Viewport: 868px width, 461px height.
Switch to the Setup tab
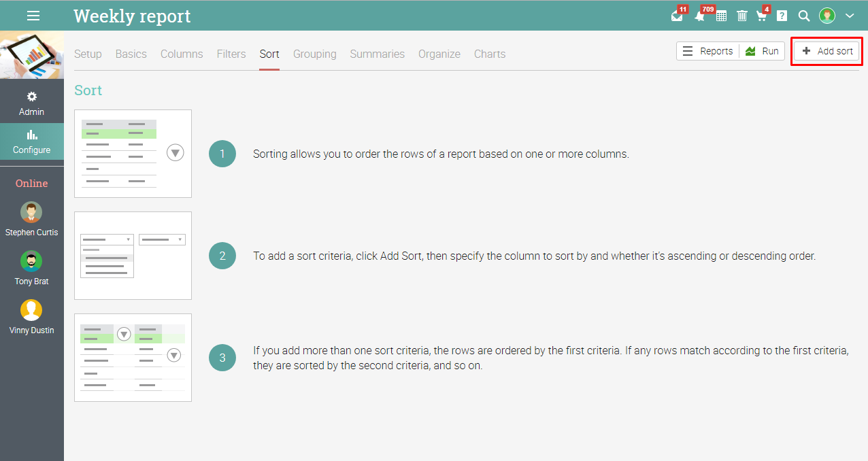(88, 54)
